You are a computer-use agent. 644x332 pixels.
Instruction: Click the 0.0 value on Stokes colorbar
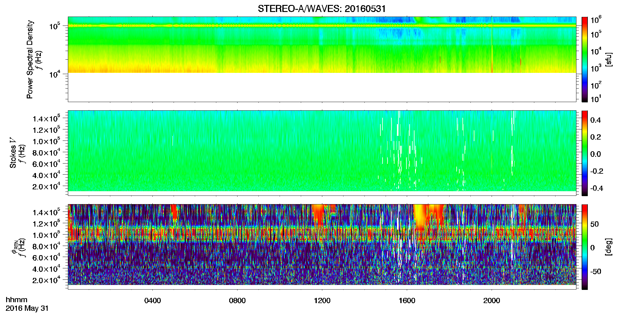(x=595, y=154)
